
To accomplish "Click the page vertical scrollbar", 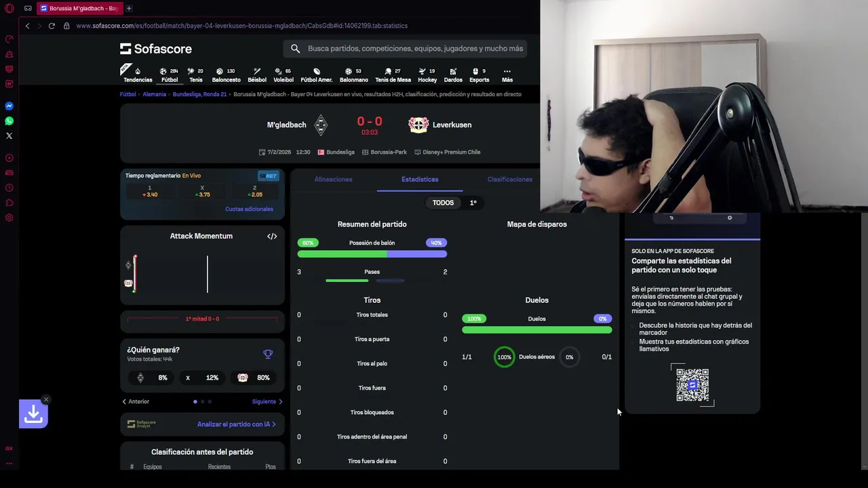I will 864,341.
